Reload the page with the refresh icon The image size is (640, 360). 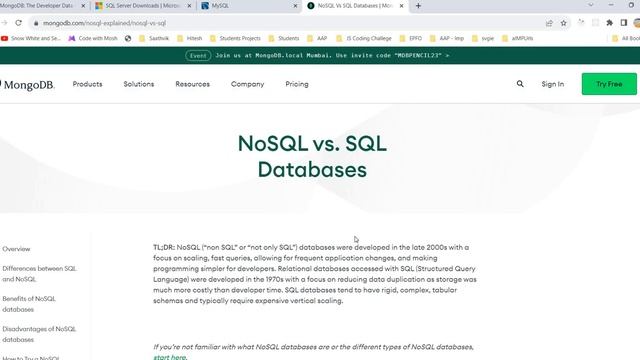click(18, 23)
